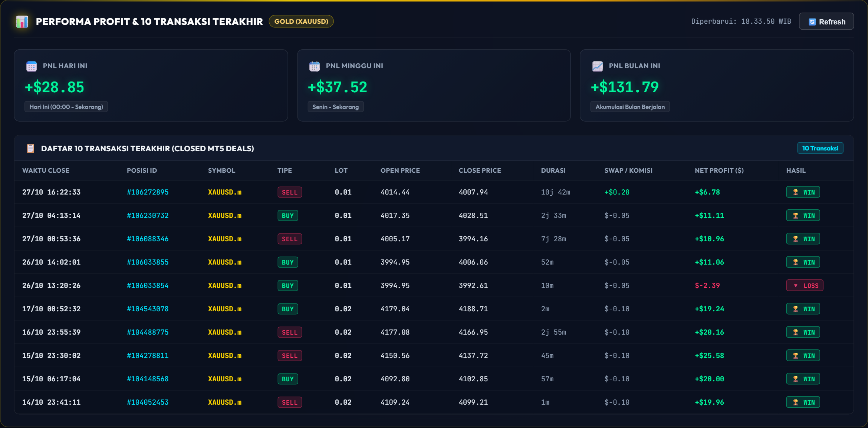This screenshot has width=868, height=428.
Task: Click net profit value $-2.39
Action: tap(707, 285)
